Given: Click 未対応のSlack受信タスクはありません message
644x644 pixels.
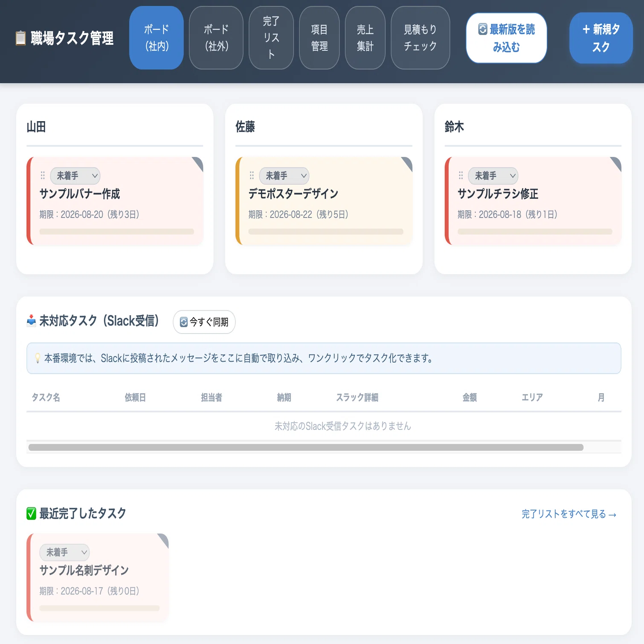Looking at the screenshot, I should tap(343, 426).
